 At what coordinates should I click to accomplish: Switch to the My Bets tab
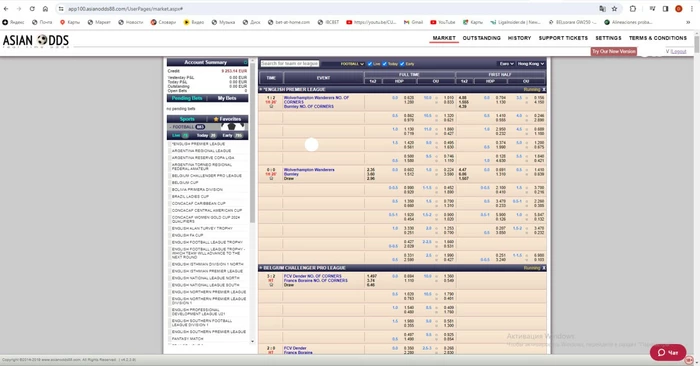pos(227,98)
